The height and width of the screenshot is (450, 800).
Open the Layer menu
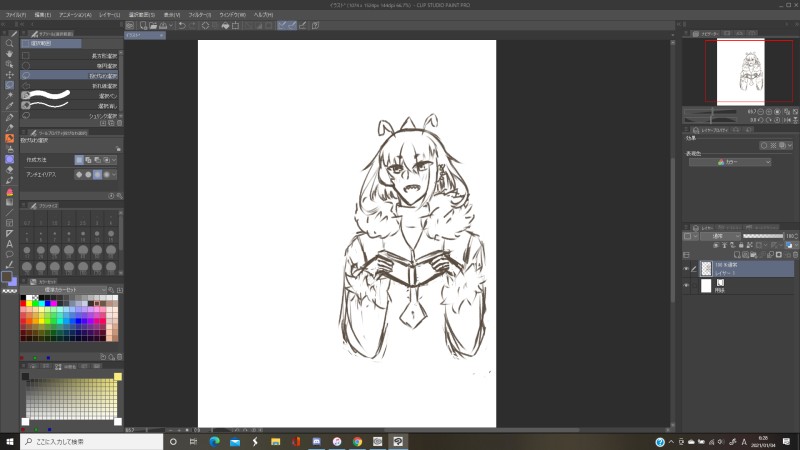(110, 15)
